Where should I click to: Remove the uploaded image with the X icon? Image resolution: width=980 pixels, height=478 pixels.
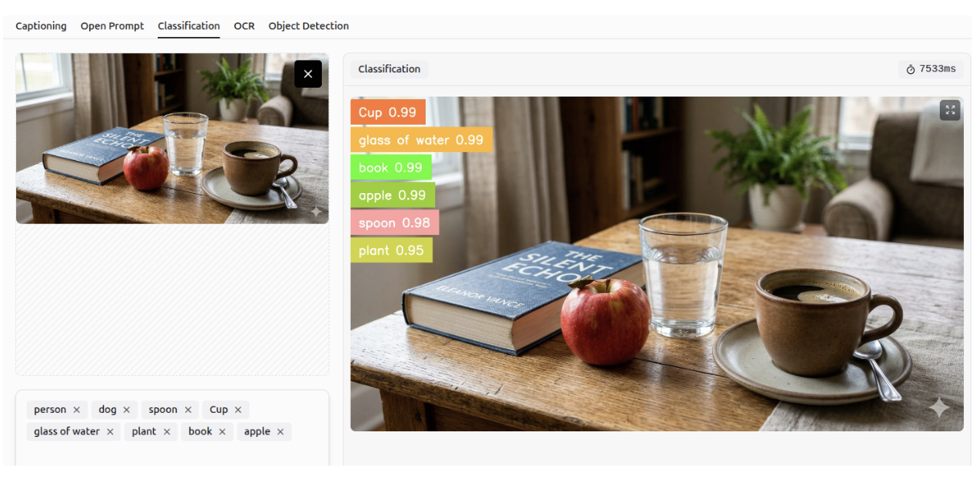(308, 74)
